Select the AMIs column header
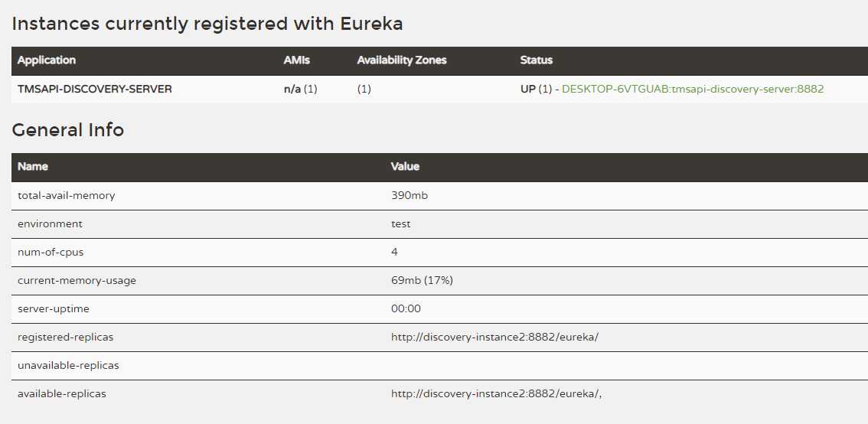Screen dimensions: 868x424 tap(297, 60)
